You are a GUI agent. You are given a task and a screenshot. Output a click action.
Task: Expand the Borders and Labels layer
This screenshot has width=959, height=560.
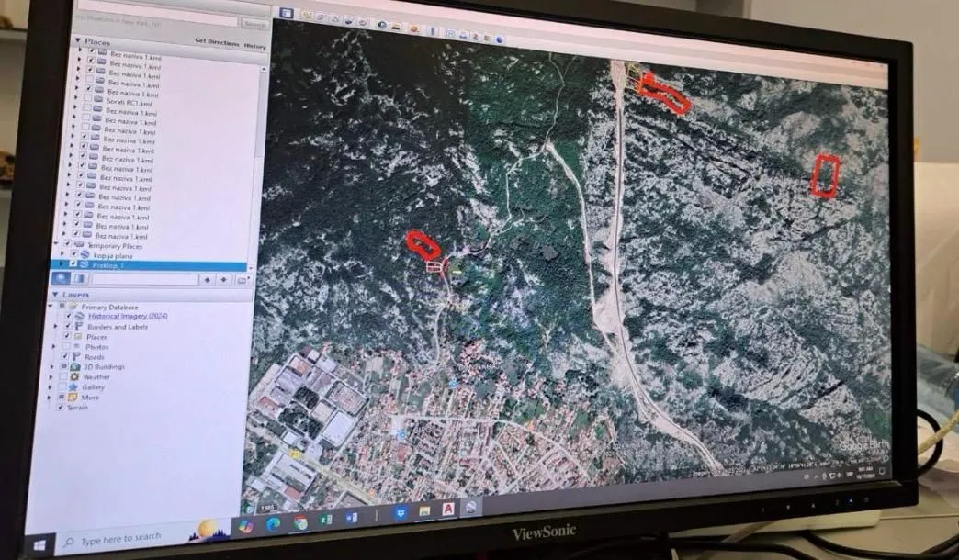(x=55, y=326)
